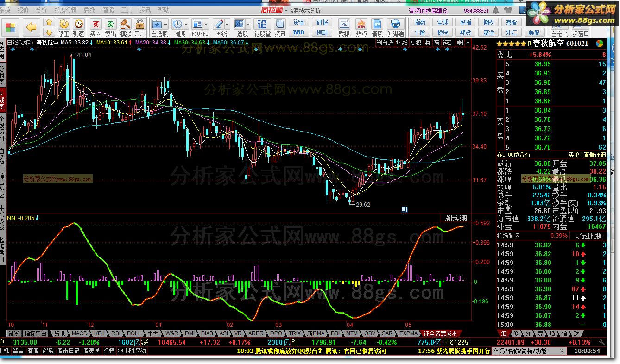The image size is (620, 364).
Task: Click the 同行业比较 industry comparison link
Action: (588, 236)
